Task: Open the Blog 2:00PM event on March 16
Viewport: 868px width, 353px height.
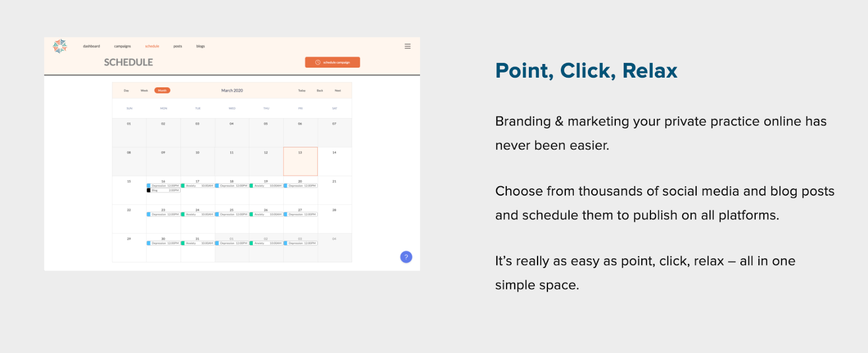Action: coord(163,191)
